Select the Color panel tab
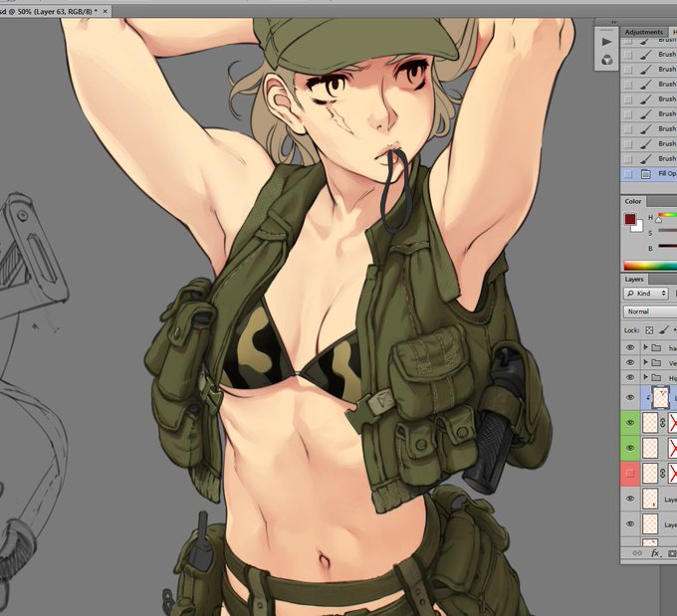The height and width of the screenshot is (616, 677). pyautogui.click(x=632, y=202)
